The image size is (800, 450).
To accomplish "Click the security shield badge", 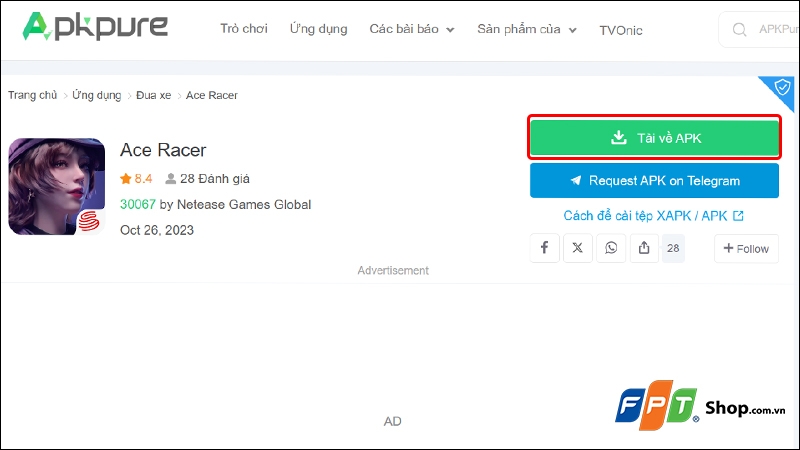I will click(x=782, y=88).
